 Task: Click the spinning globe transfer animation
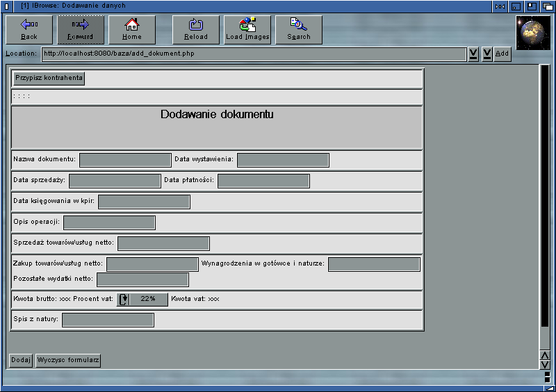click(x=533, y=33)
